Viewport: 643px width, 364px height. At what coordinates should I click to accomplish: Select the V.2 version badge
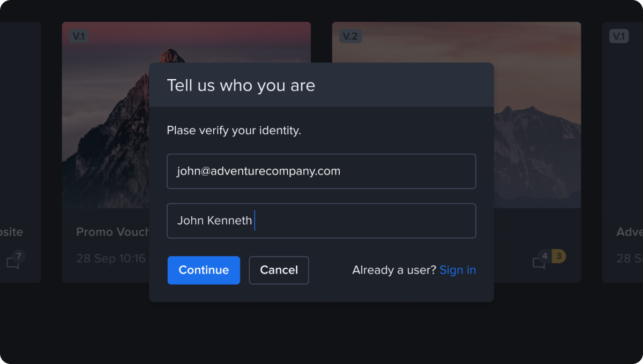pos(350,36)
